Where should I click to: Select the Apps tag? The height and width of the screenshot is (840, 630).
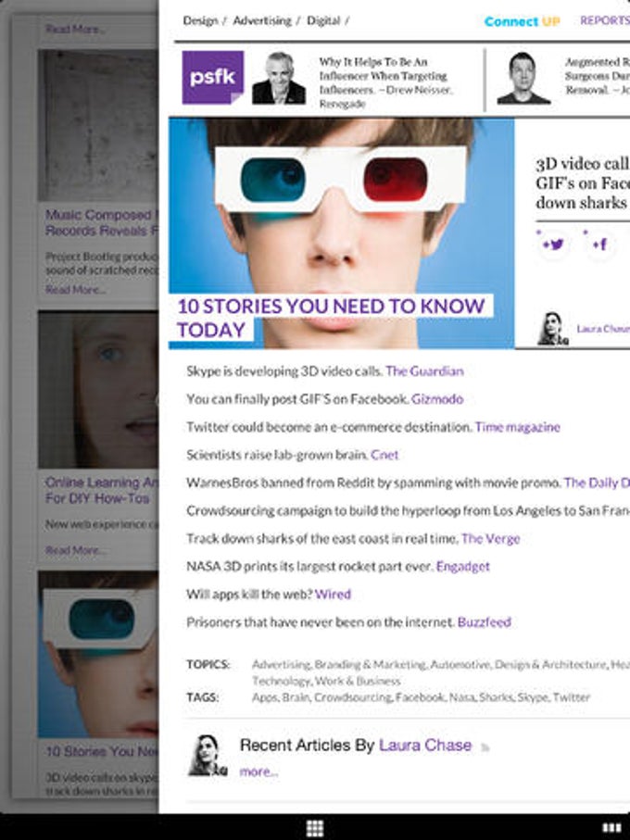click(x=264, y=697)
